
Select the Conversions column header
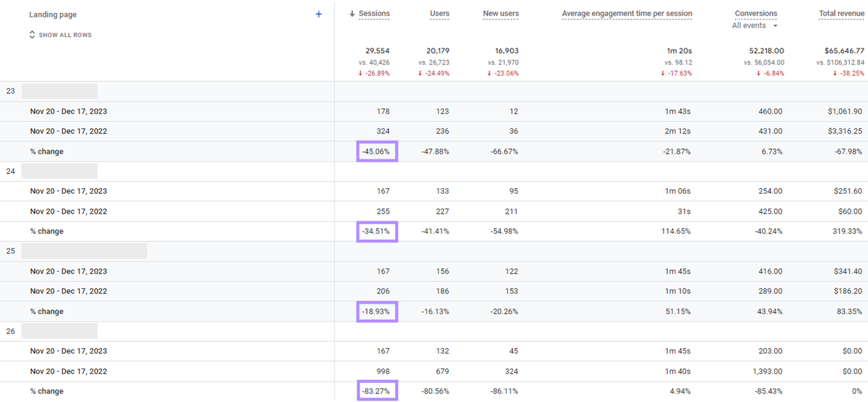[756, 13]
